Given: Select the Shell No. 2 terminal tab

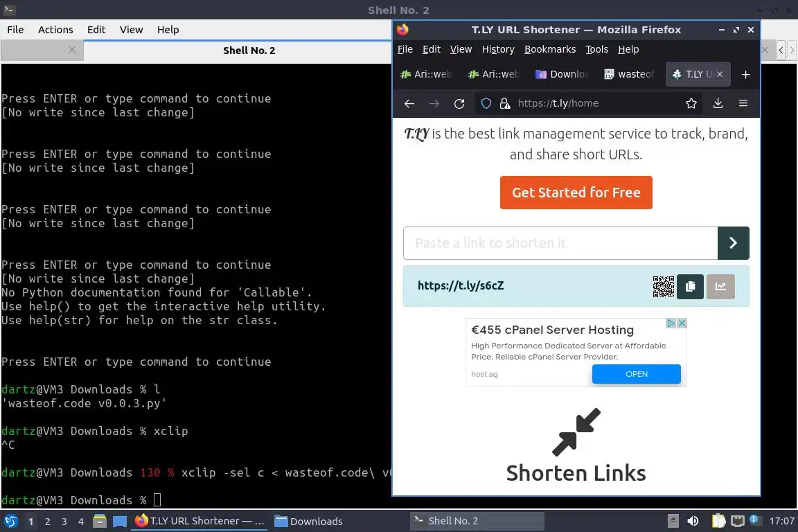Looking at the screenshot, I should [x=249, y=51].
